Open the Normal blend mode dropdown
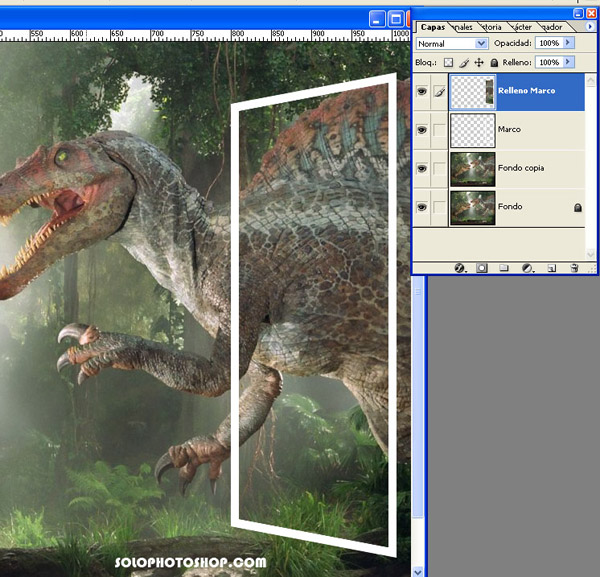Screen dimensions: 600x577 452,44
